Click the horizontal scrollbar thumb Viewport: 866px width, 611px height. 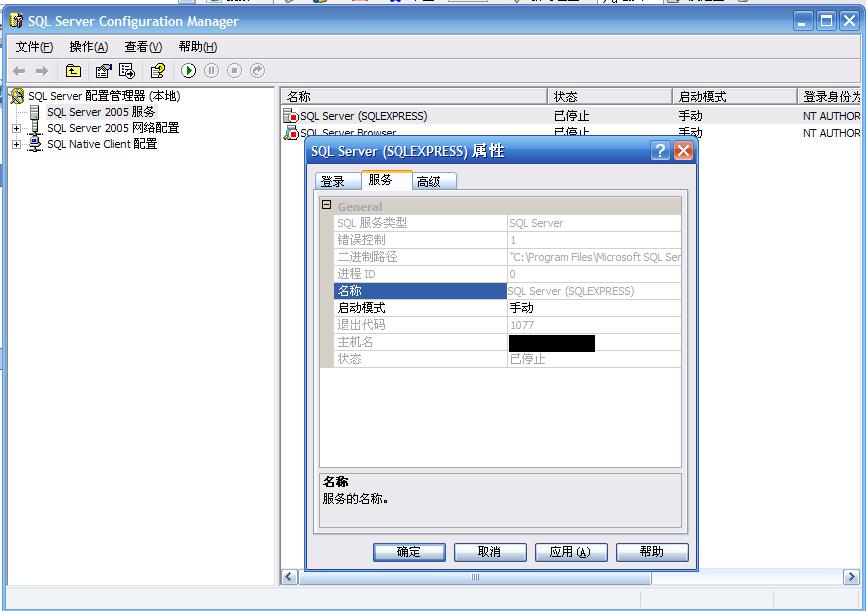click(x=475, y=577)
